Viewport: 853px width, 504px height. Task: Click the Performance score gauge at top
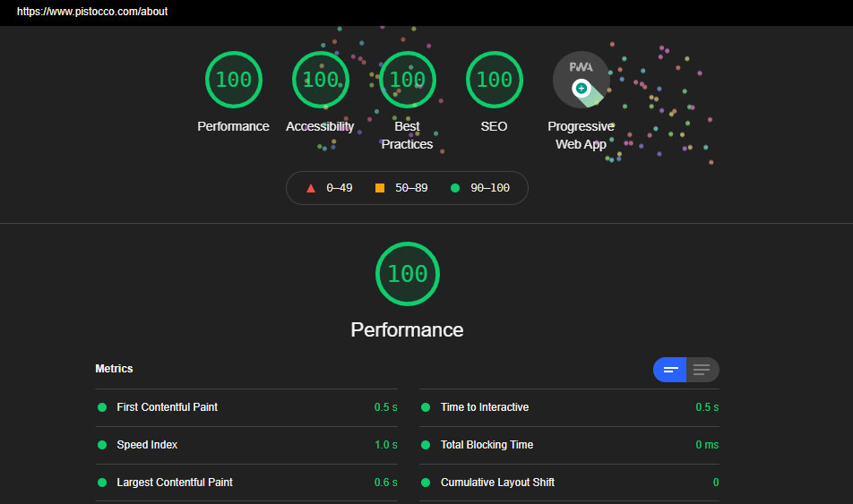click(x=233, y=80)
